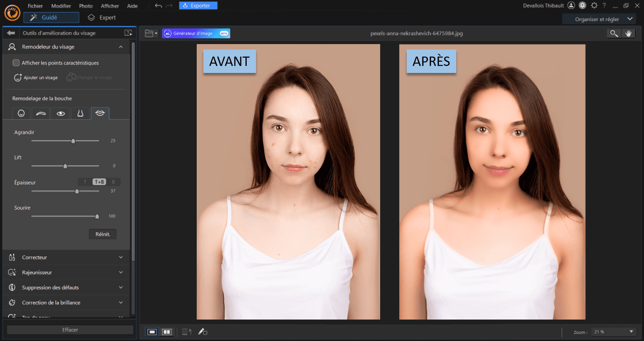Open the Organiser et régler dropdown
Image resolution: width=644 pixels, height=341 pixels.
click(x=599, y=19)
